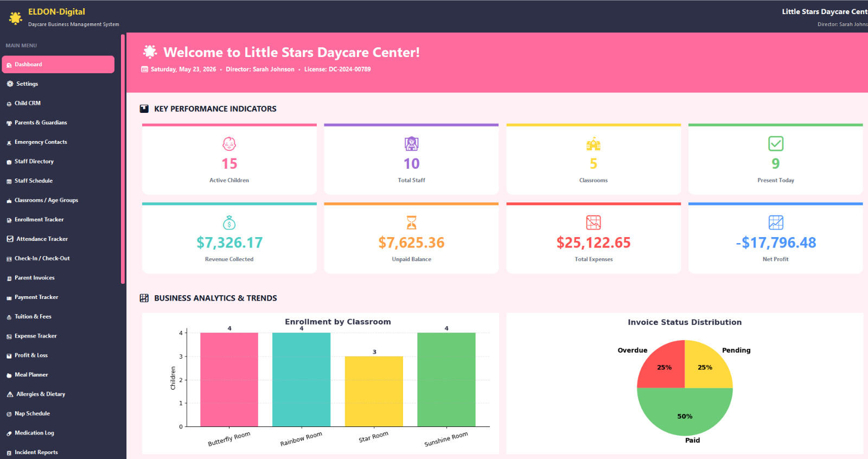Viewport: 868px width, 459px height.
Task: Click the red chart icon above Total Expenses
Action: 593,222
